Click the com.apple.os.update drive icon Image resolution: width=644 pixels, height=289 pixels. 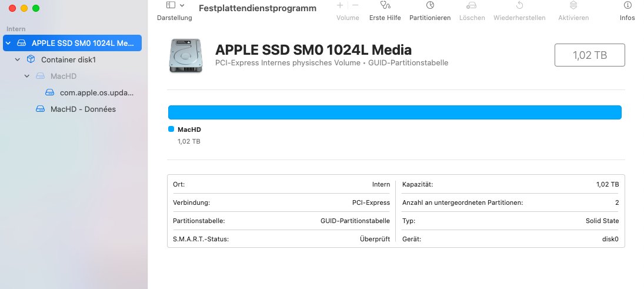tap(49, 92)
